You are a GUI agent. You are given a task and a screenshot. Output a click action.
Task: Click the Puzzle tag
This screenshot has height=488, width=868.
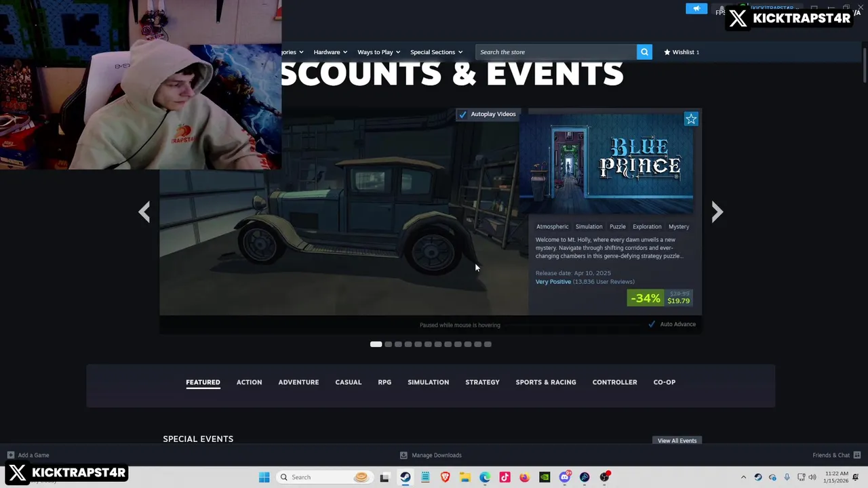coord(617,226)
